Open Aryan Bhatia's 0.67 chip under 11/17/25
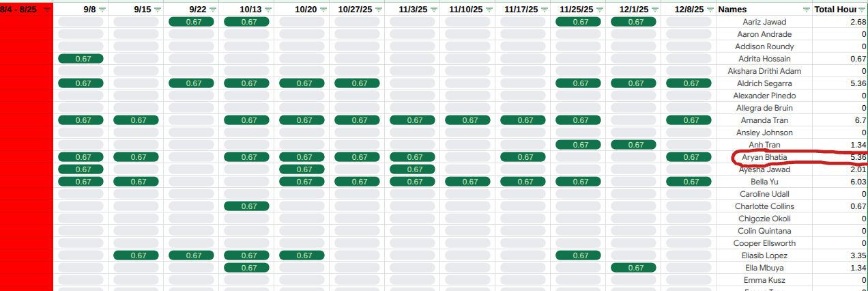This screenshot has width=868, height=291. point(523,157)
